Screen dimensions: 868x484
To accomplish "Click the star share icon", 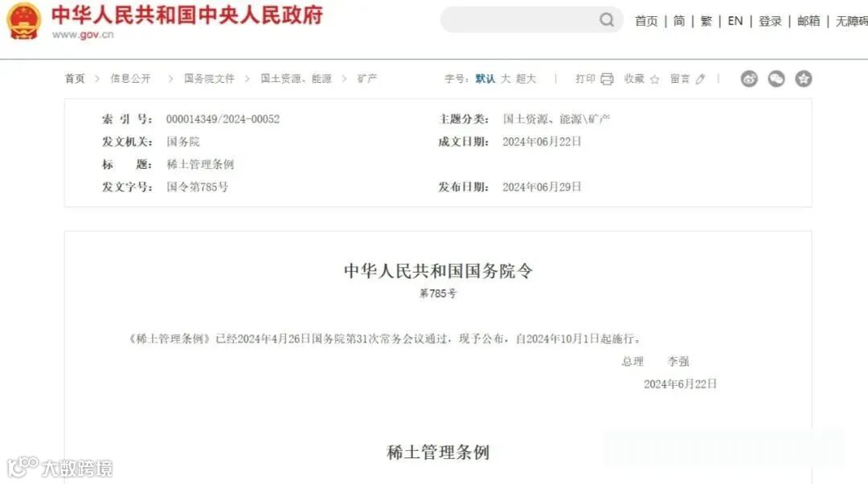I will pos(803,79).
